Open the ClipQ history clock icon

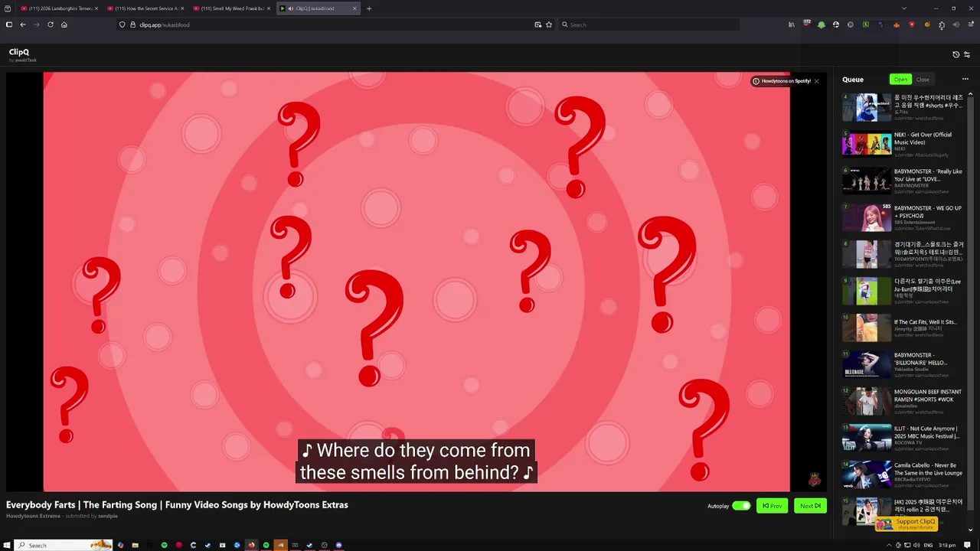click(x=955, y=54)
